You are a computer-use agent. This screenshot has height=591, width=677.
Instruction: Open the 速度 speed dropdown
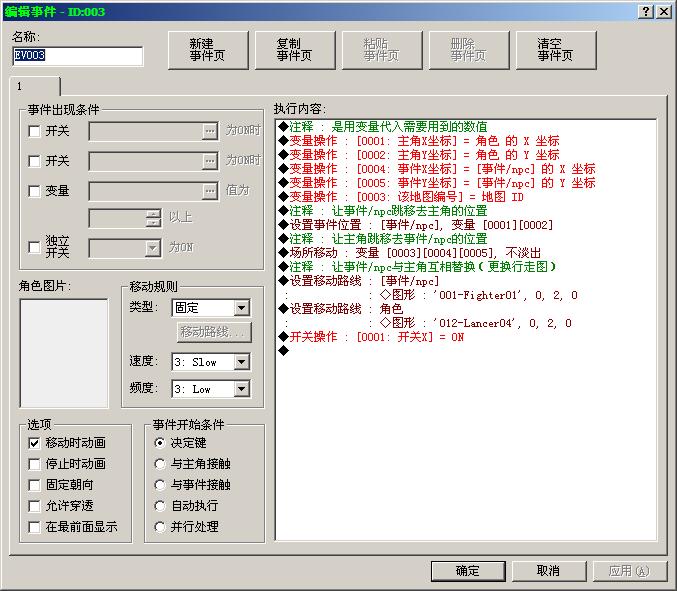pyautogui.click(x=242, y=362)
